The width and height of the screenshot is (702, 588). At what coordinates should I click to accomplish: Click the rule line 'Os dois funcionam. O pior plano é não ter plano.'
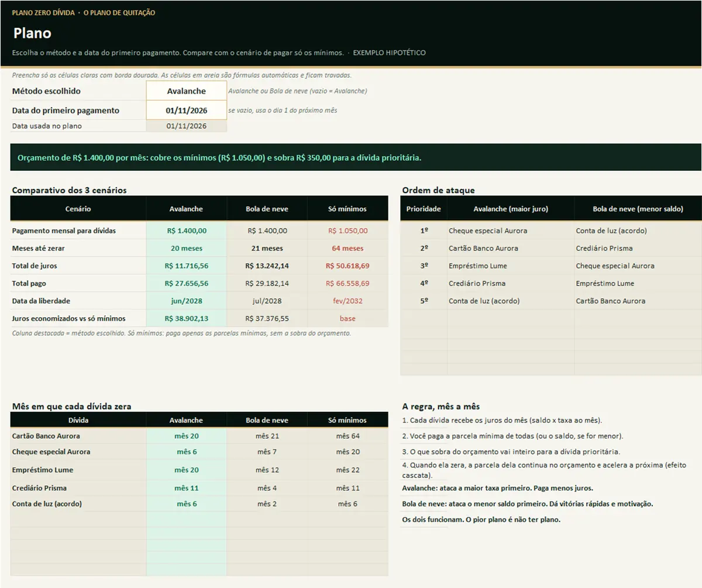pos(481,520)
